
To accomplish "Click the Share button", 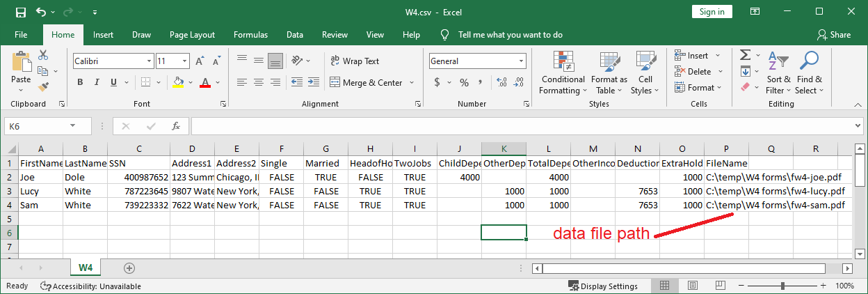I will pyautogui.click(x=834, y=35).
